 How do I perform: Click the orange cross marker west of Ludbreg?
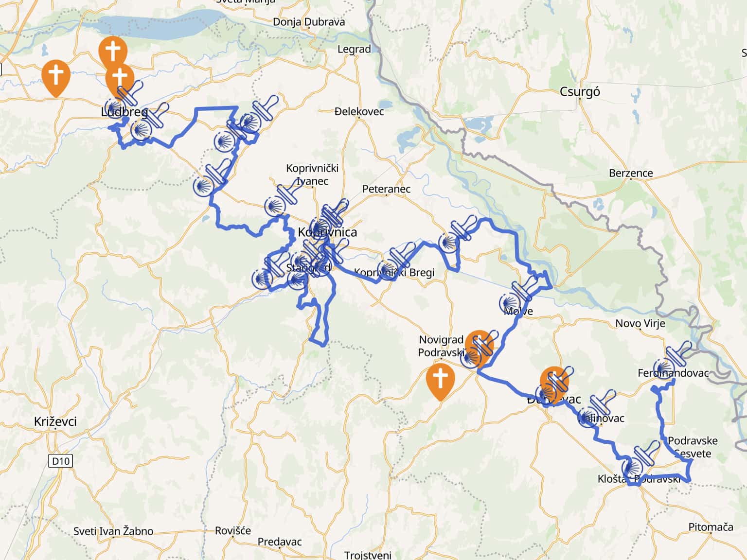pos(56,78)
